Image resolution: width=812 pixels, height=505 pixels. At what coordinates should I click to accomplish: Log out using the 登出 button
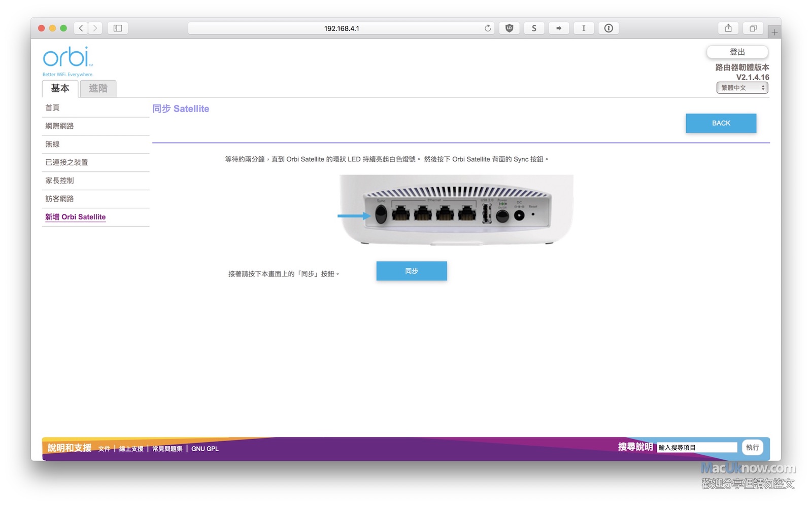[x=737, y=52]
